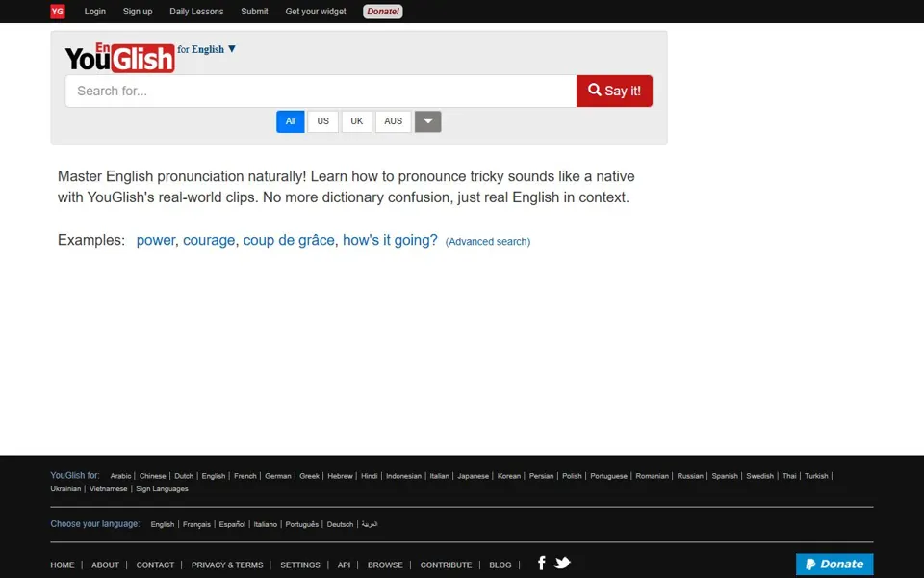The width and height of the screenshot is (924, 578).
Task: Open the BROWSE footer link
Action: pos(385,565)
